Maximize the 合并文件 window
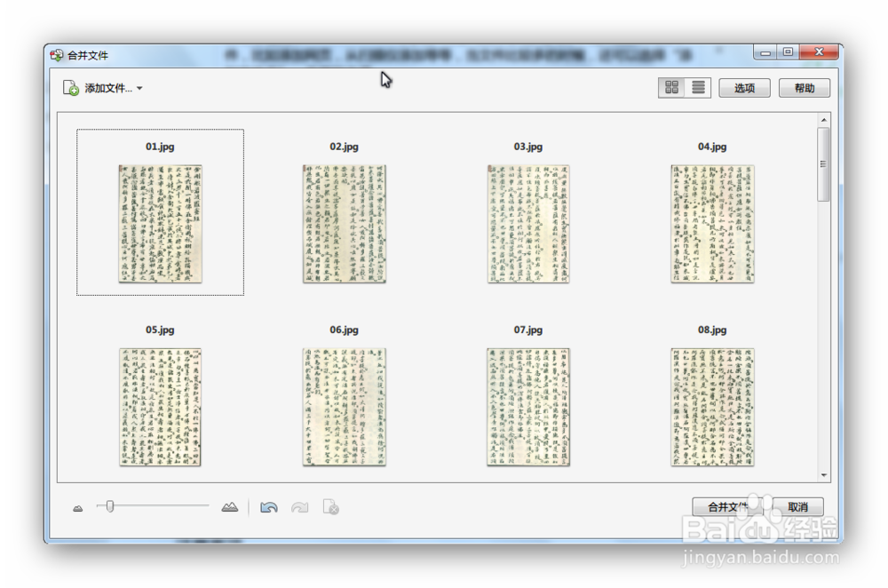This screenshot has width=888, height=588. click(788, 52)
